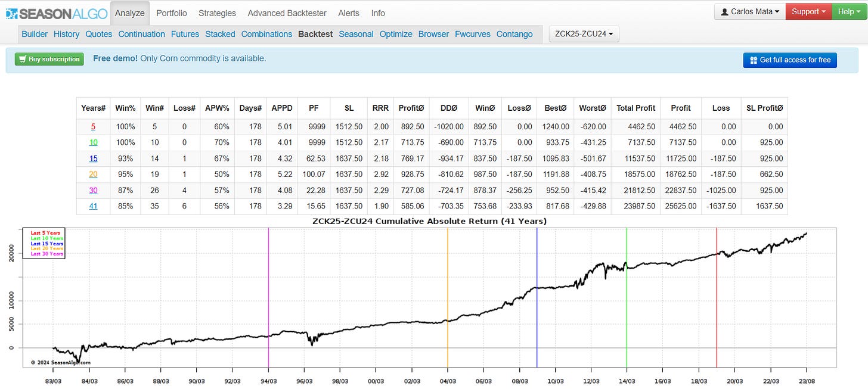The width and height of the screenshot is (868, 389).
Task: Click the gift icon on Get full access
Action: click(754, 60)
